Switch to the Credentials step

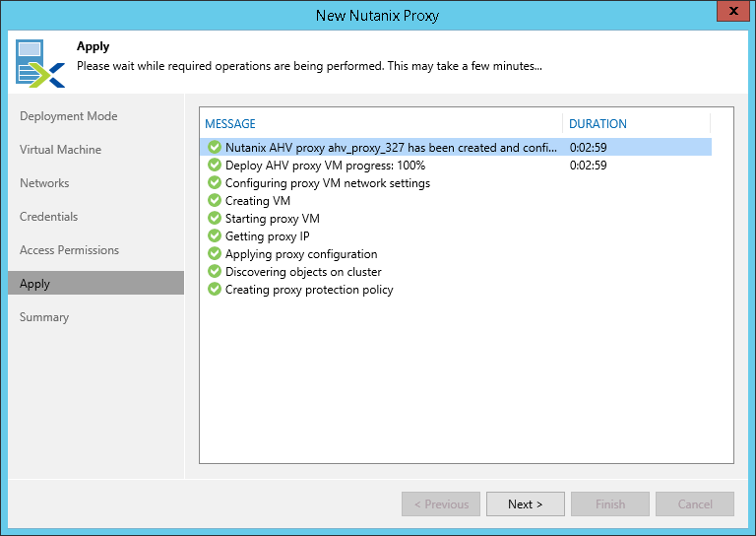49,217
